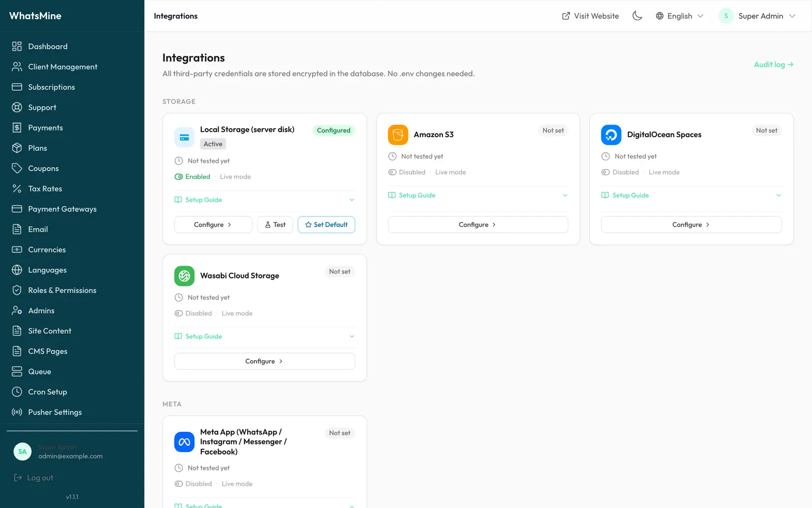Viewport: 812px width, 508px height.
Task: Open Client Management in sidebar
Action: point(72,67)
